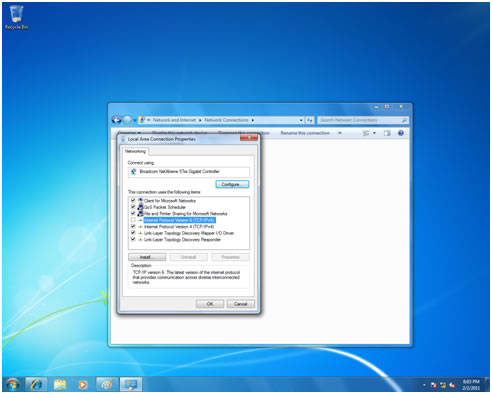Click Rename this connection toolbar command

pyautogui.click(x=305, y=133)
